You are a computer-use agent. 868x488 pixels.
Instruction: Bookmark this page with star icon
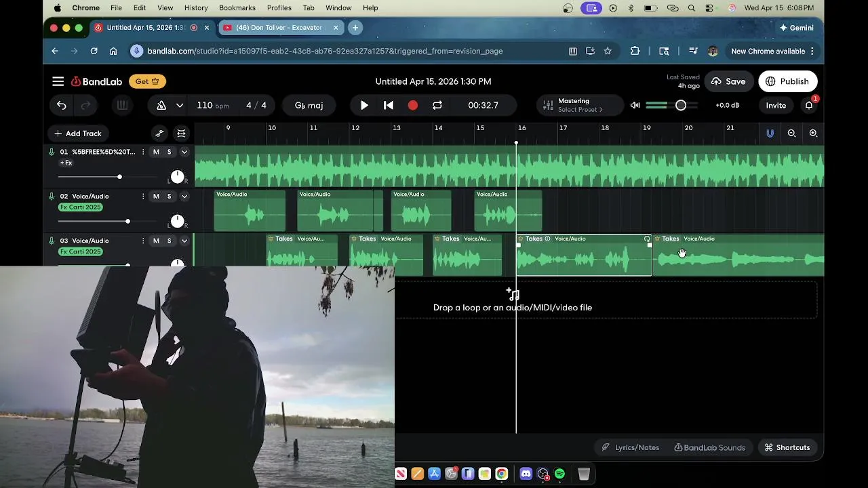[x=608, y=51]
